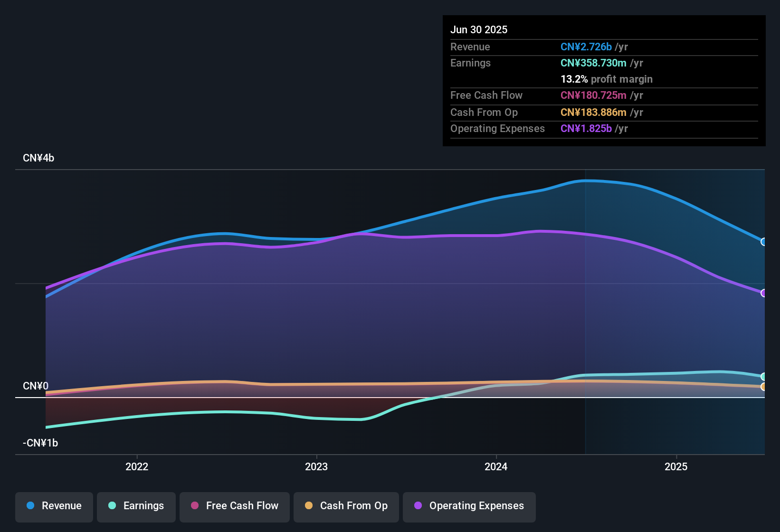Click the CN¥180.725m free cash flow value
This screenshot has height=532, width=780.
(x=593, y=95)
